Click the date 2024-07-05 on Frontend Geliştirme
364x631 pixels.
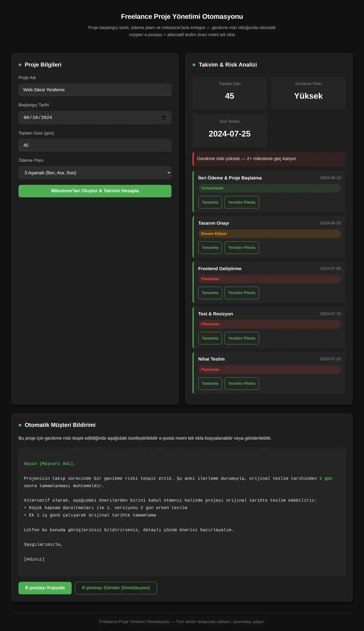pyautogui.click(x=330, y=268)
